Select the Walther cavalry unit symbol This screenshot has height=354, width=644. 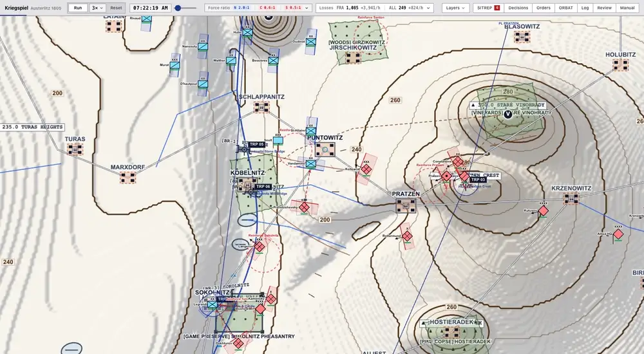pos(231,61)
